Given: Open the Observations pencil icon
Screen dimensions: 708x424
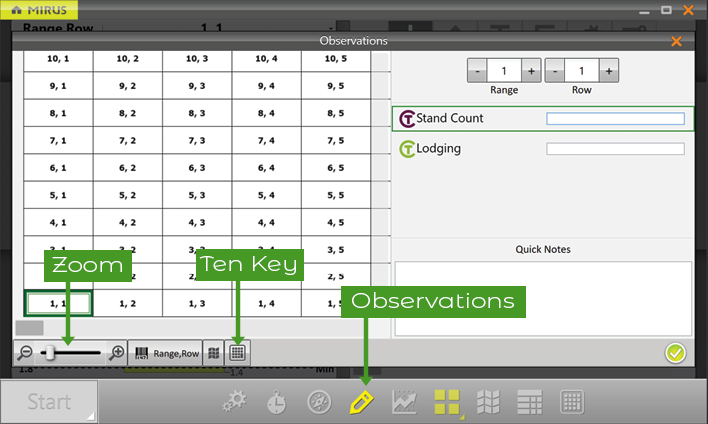Looking at the screenshot, I should [360, 402].
